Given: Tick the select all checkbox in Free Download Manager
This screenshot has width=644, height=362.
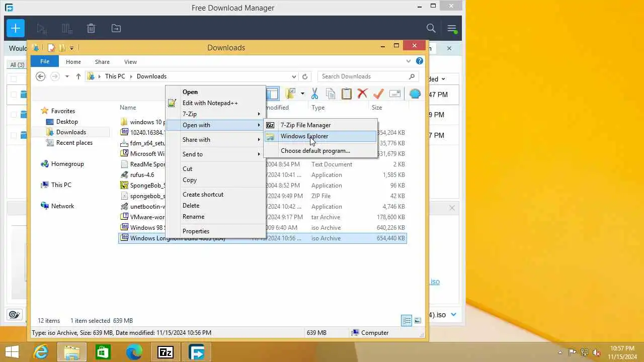Looking at the screenshot, I should (x=14, y=78).
